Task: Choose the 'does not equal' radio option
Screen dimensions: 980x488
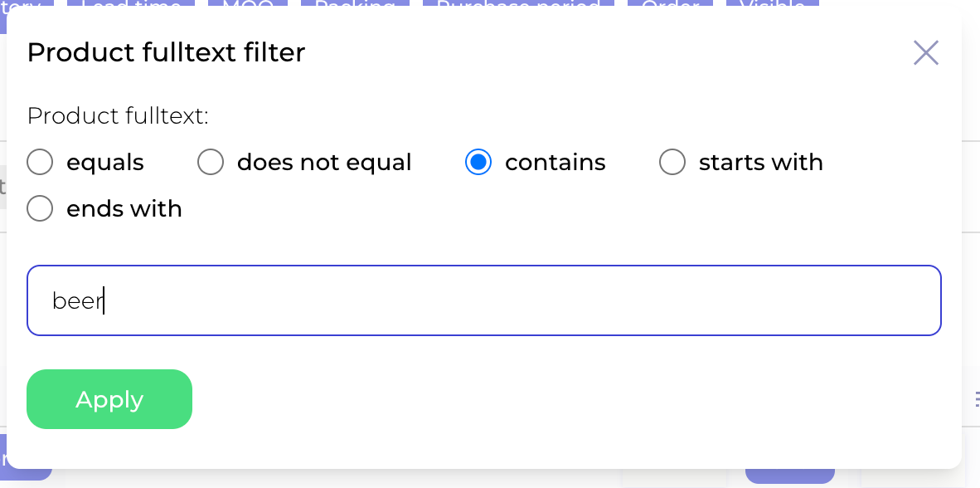Action: coord(211,163)
